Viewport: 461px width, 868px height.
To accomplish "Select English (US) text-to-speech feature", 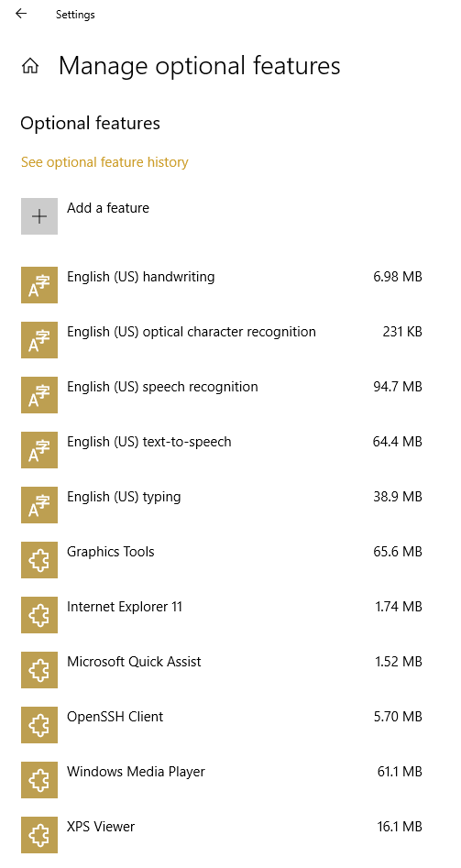I will click(222, 450).
